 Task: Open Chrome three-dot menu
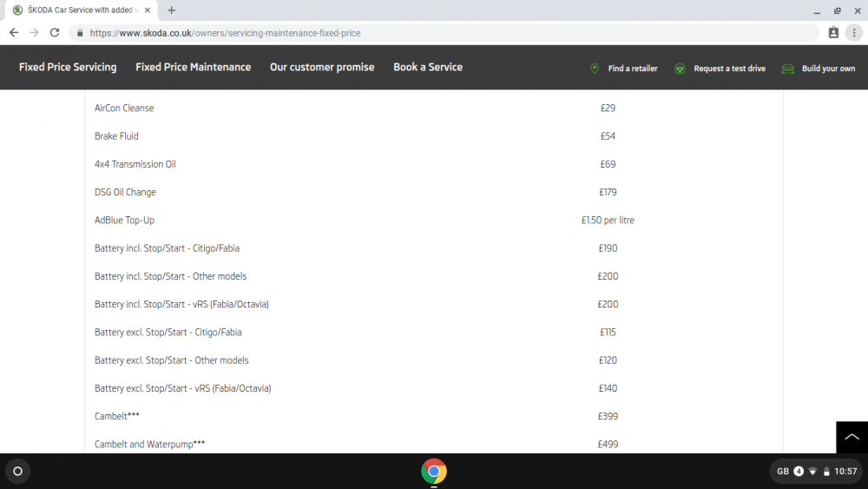pos(854,33)
